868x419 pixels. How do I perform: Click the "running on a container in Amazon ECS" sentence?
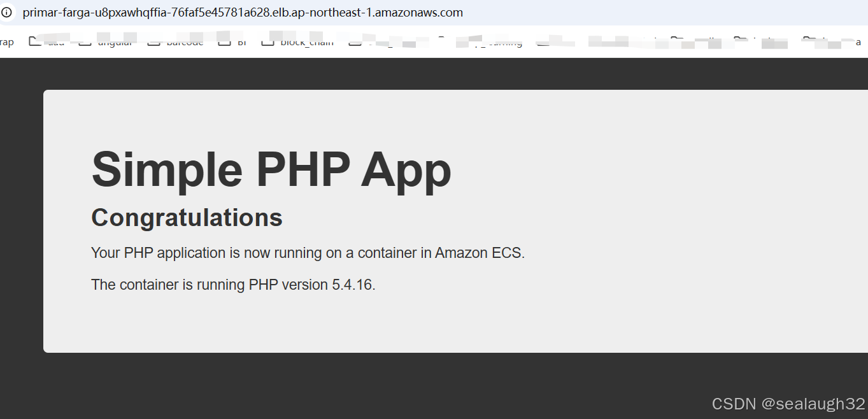(x=308, y=253)
